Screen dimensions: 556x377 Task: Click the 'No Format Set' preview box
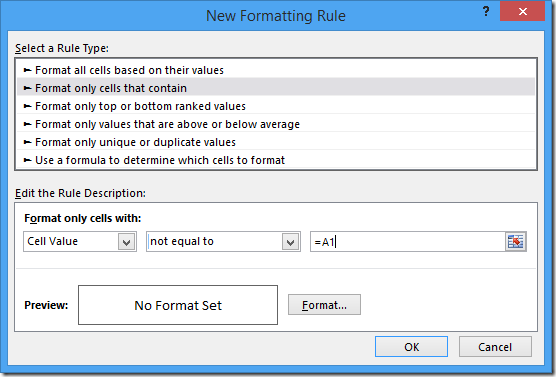[x=178, y=305]
